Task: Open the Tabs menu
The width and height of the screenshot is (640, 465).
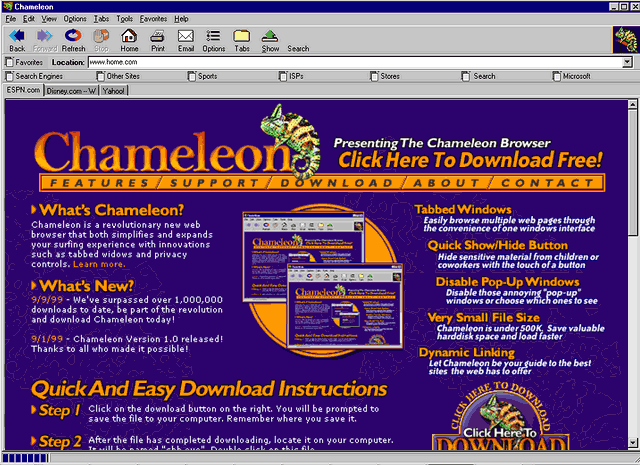Action: click(x=101, y=19)
